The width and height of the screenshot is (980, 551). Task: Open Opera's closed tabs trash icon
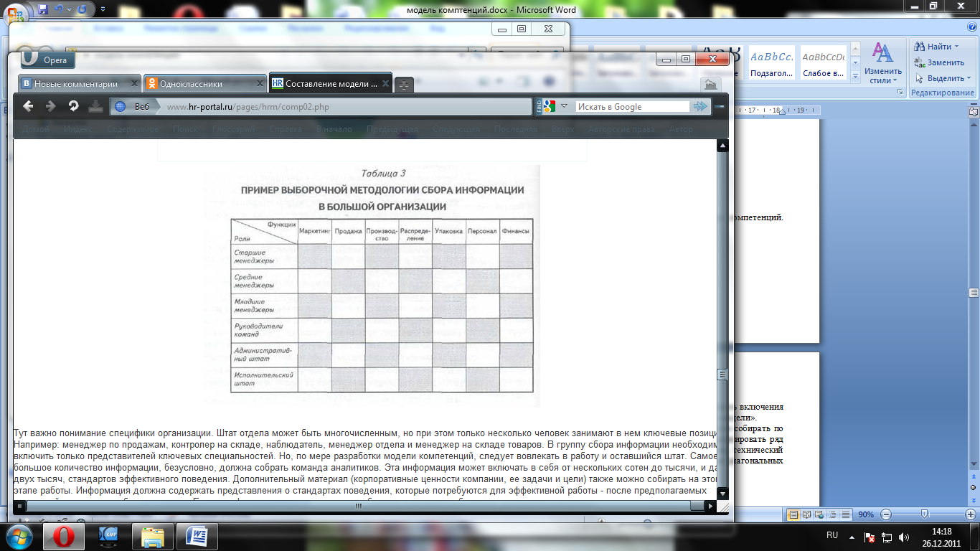pos(710,84)
